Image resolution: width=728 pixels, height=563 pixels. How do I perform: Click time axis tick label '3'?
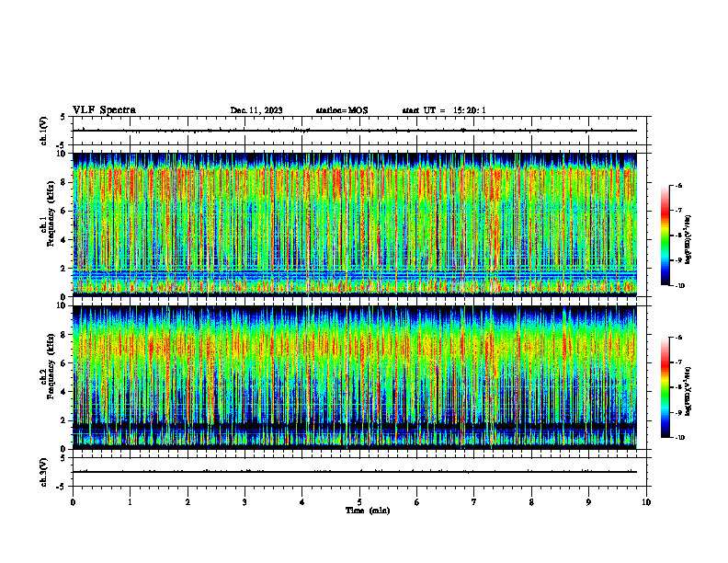[245, 502]
